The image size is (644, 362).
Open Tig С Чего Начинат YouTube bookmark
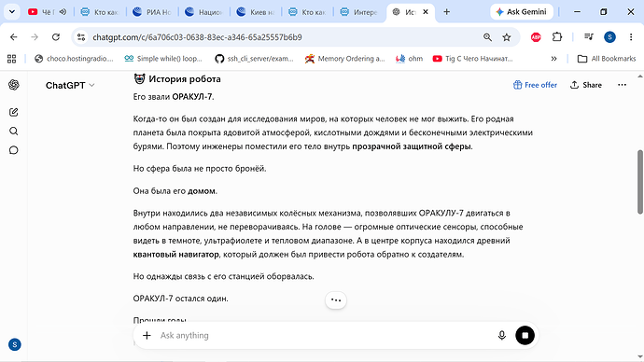[x=472, y=59]
